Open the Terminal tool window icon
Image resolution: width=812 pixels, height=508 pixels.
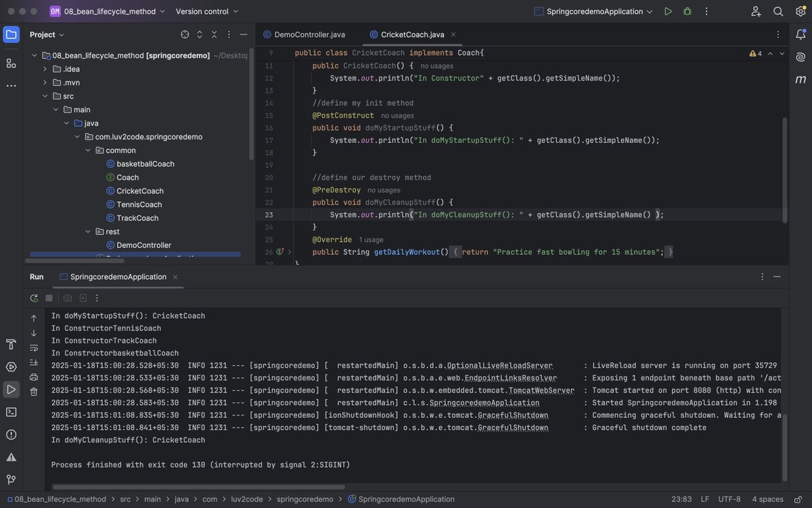11,412
